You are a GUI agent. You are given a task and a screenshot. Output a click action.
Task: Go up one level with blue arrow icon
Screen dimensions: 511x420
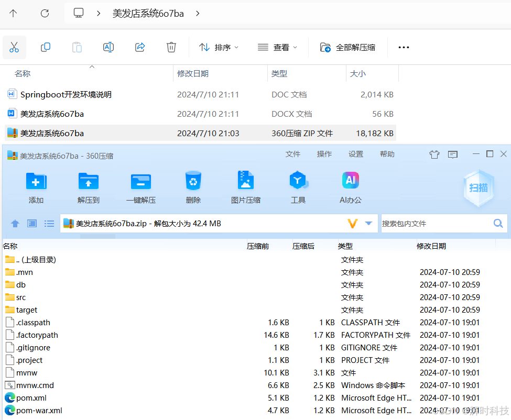[x=15, y=224]
